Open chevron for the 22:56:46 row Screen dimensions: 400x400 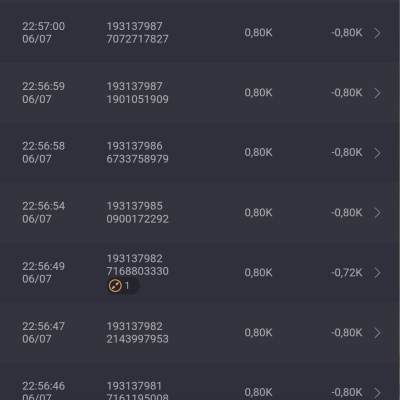[377, 392]
